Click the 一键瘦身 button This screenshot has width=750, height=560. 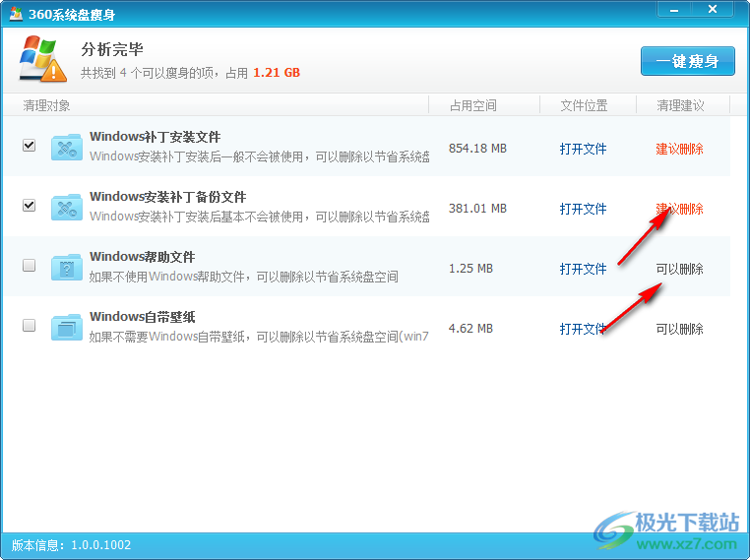click(687, 61)
